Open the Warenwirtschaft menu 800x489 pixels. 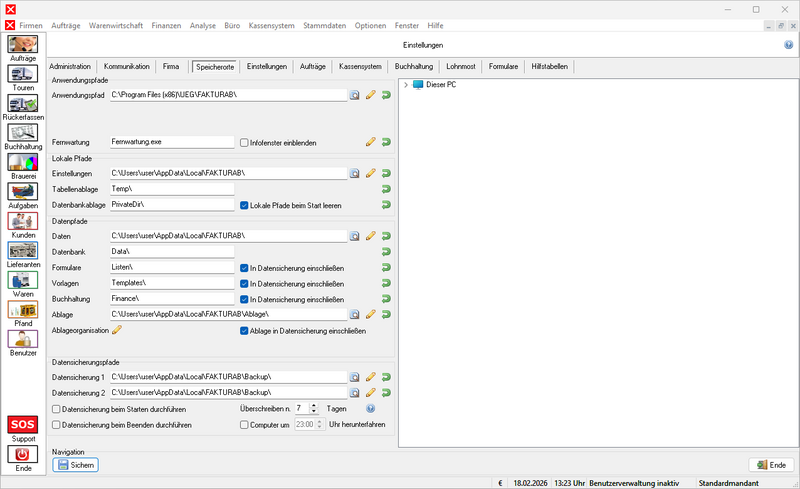pos(114,23)
